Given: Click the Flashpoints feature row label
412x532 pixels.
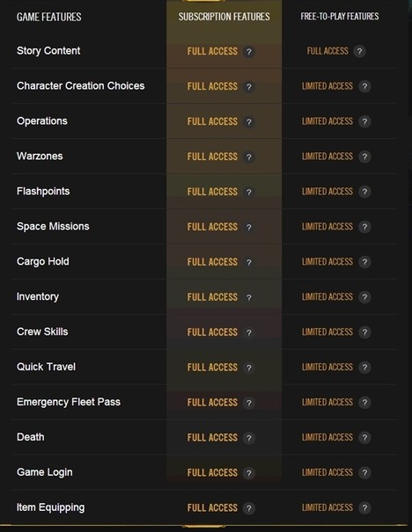Looking at the screenshot, I should coord(43,191).
